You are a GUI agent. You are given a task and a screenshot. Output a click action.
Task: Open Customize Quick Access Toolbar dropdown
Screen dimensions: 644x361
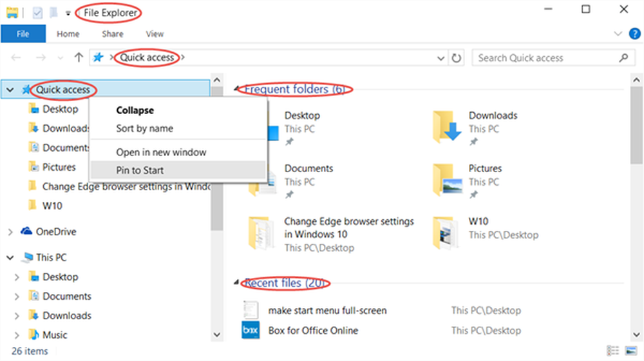[68, 13]
